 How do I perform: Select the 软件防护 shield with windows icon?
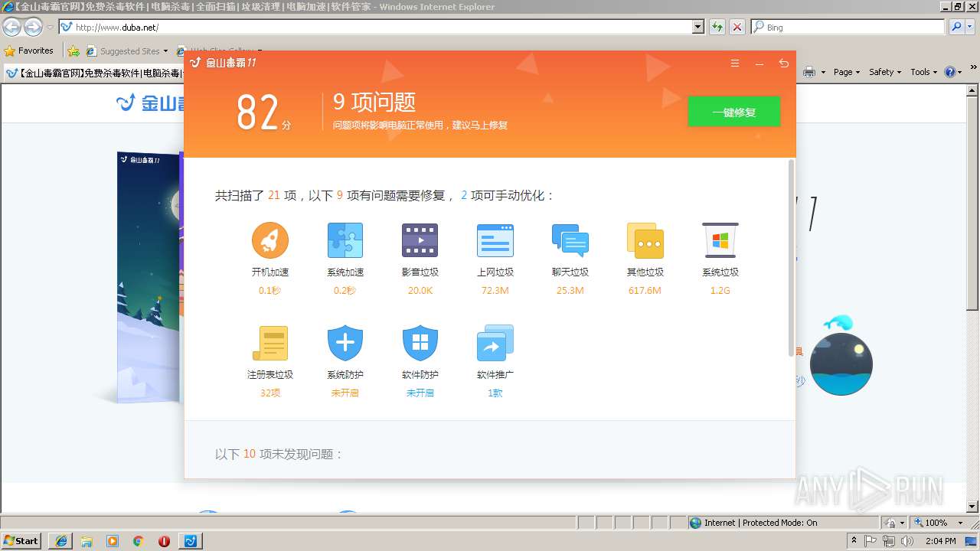(x=420, y=343)
